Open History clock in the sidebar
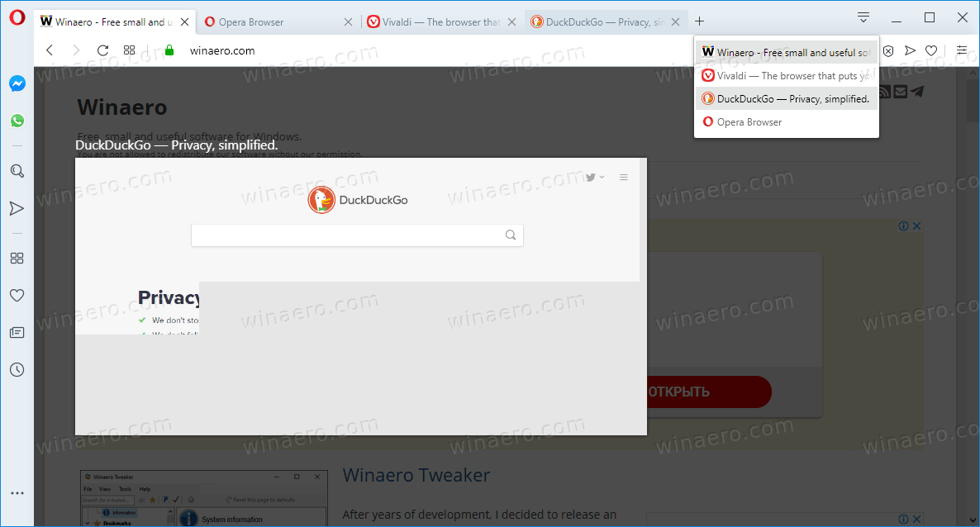This screenshot has height=527, width=980. 17,369
